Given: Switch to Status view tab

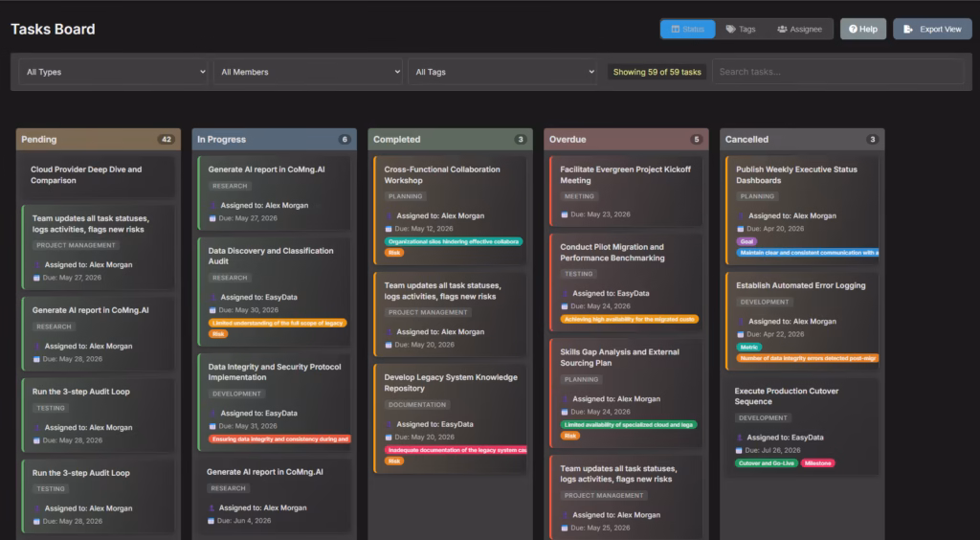Looking at the screenshot, I should tap(687, 30).
